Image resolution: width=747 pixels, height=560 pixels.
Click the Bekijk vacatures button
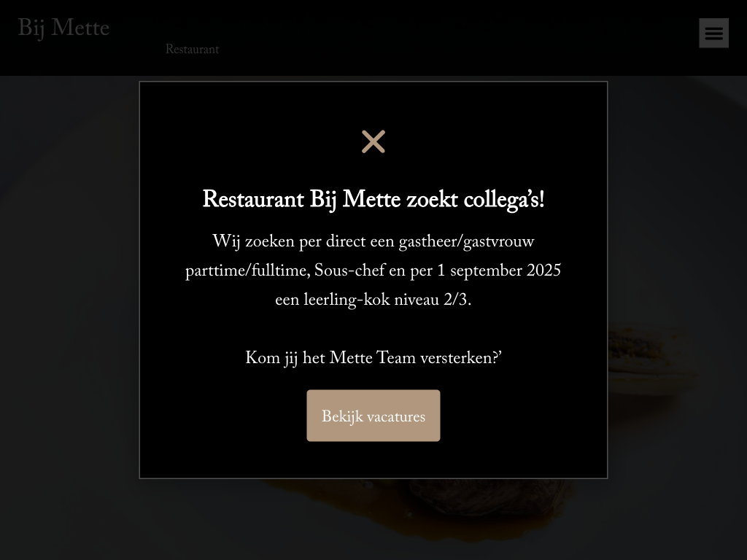[x=373, y=416]
